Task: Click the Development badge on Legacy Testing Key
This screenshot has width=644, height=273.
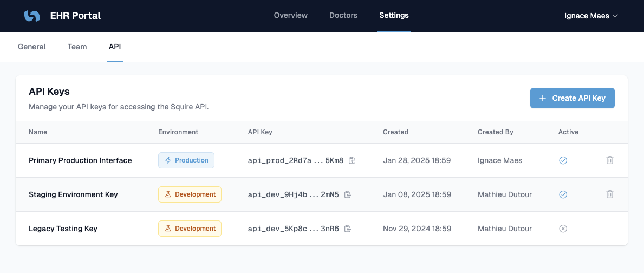Action: [190, 229]
